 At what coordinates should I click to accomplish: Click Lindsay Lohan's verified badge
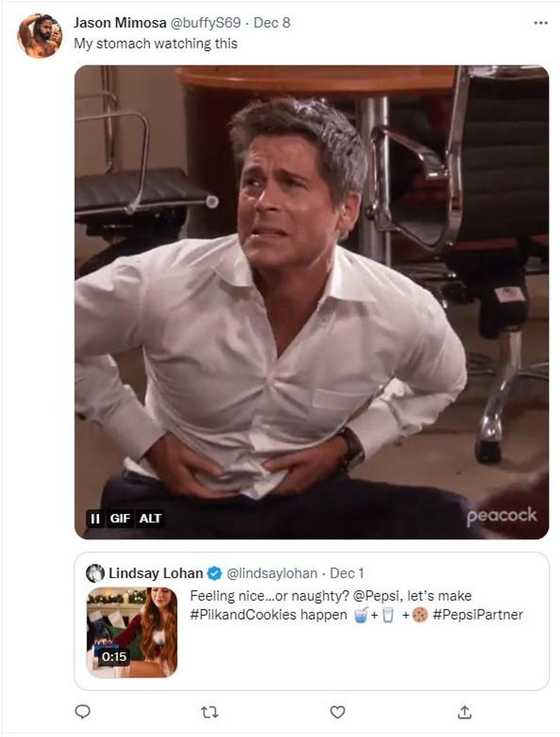tap(214, 573)
